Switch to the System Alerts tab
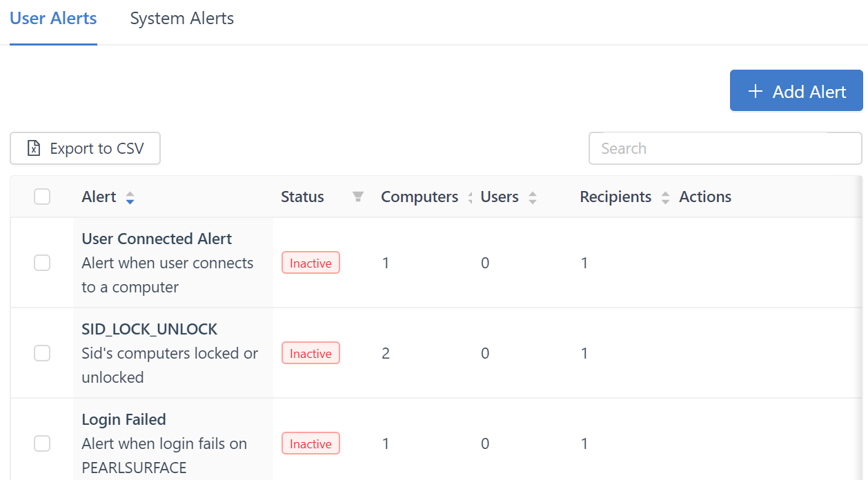 pyautogui.click(x=181, y=19)
